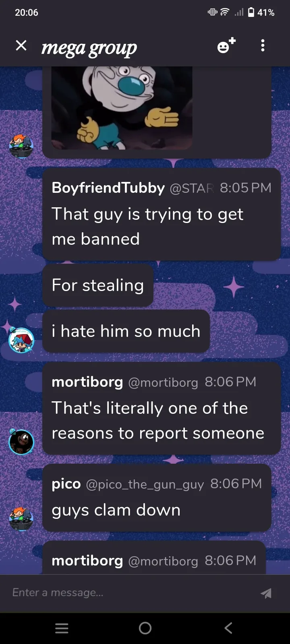Tap the avatar beside the image message
The height and width of the screenshot is (644, 290).
pos(21,146)
